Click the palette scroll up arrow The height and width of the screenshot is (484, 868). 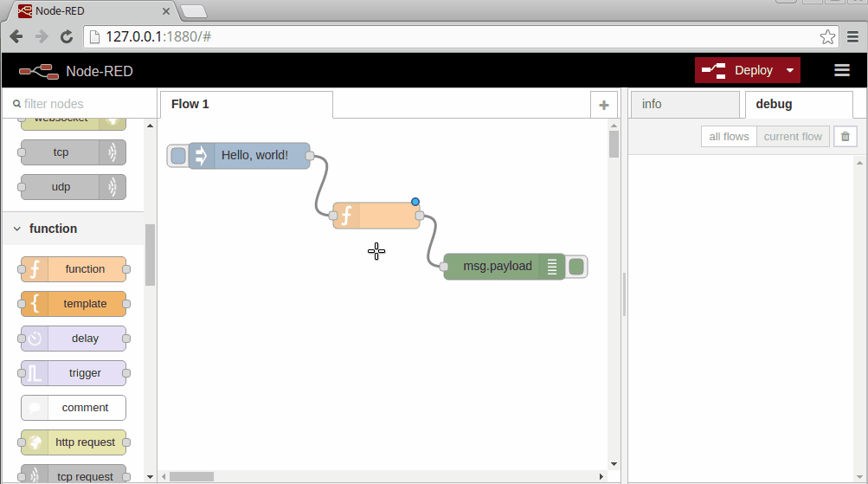tap(150, 126)
